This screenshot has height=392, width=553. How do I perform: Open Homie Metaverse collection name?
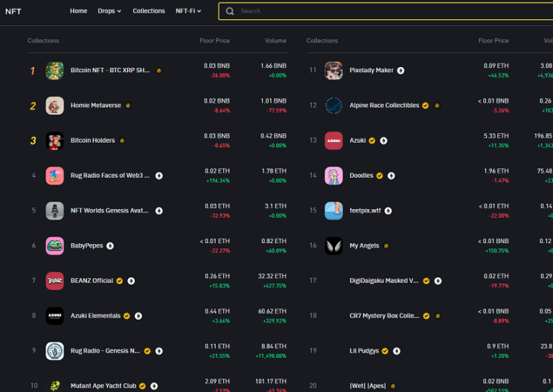click(95, 105)
